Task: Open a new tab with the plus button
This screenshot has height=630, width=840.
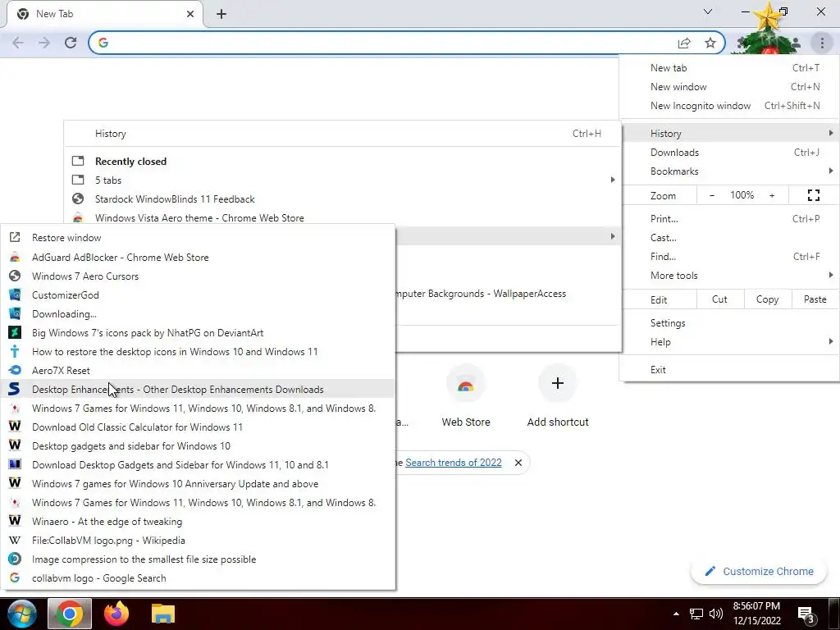Action: [221, 14]
